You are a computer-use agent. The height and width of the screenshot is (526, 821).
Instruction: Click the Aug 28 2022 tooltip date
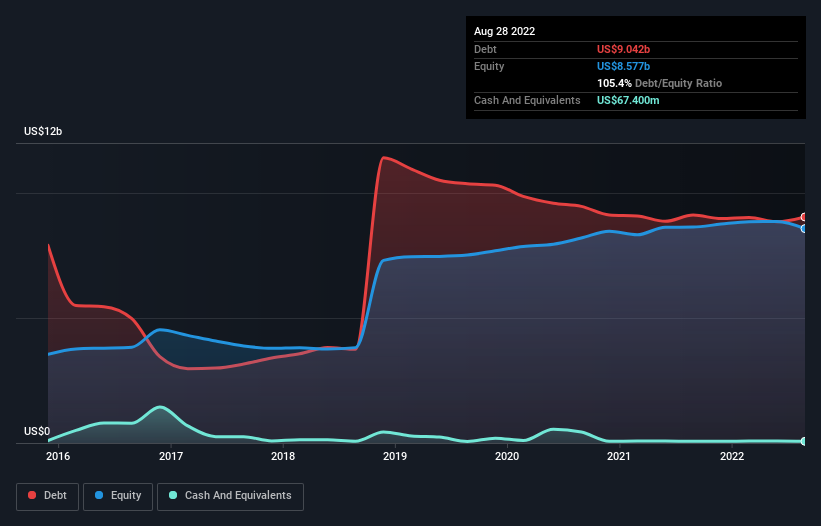[504, 31]
